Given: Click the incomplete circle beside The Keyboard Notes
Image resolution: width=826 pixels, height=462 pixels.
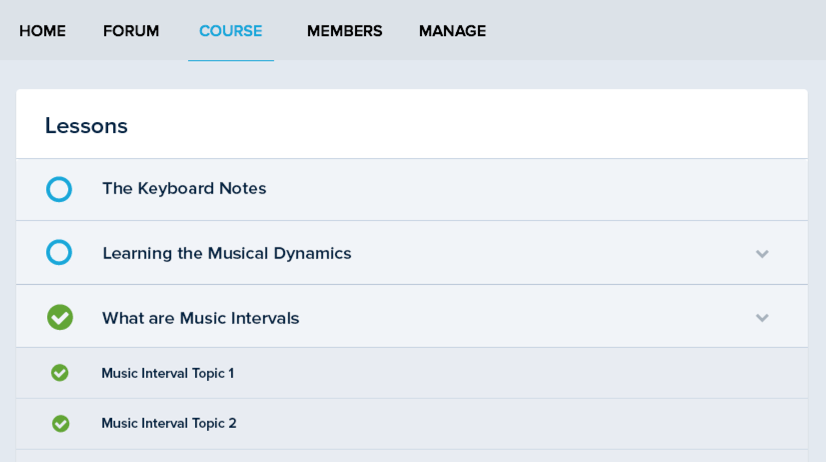Looking at the screenshot, I should (x=59, y=189).
